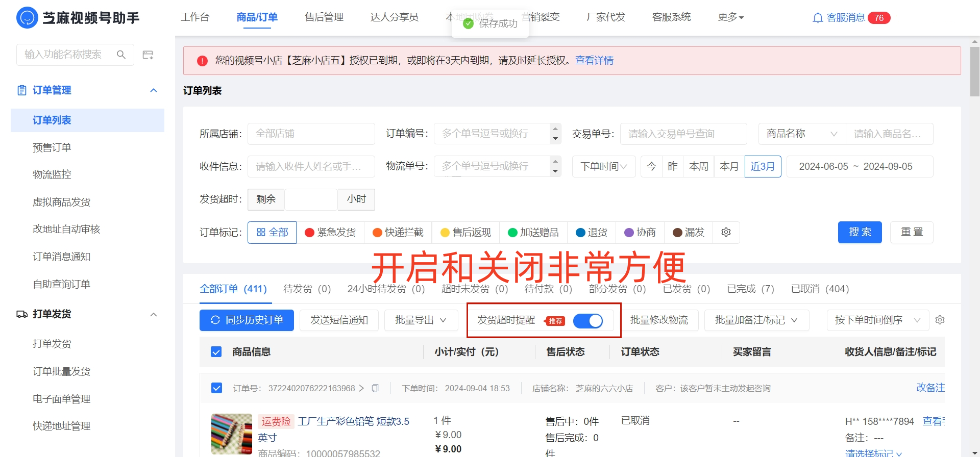Open 物流监控 in sidebar
The width and height of the screenshot is (980, 457).
click(52, 174)
